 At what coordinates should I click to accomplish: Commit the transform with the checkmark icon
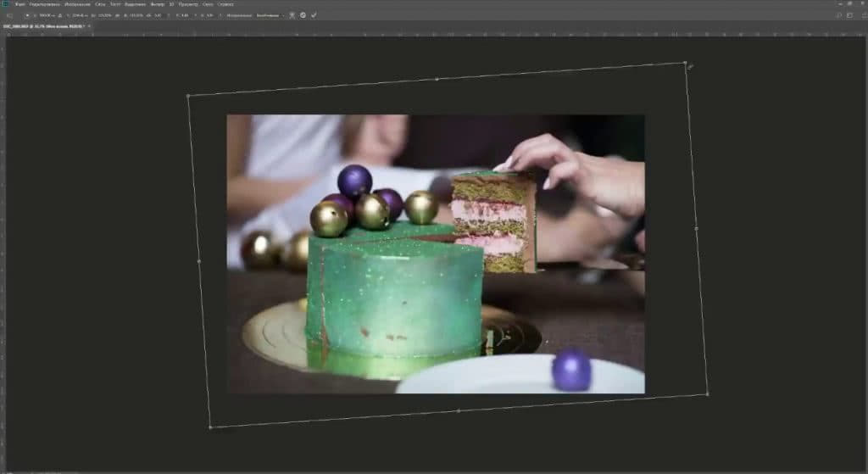coord(314,15)
